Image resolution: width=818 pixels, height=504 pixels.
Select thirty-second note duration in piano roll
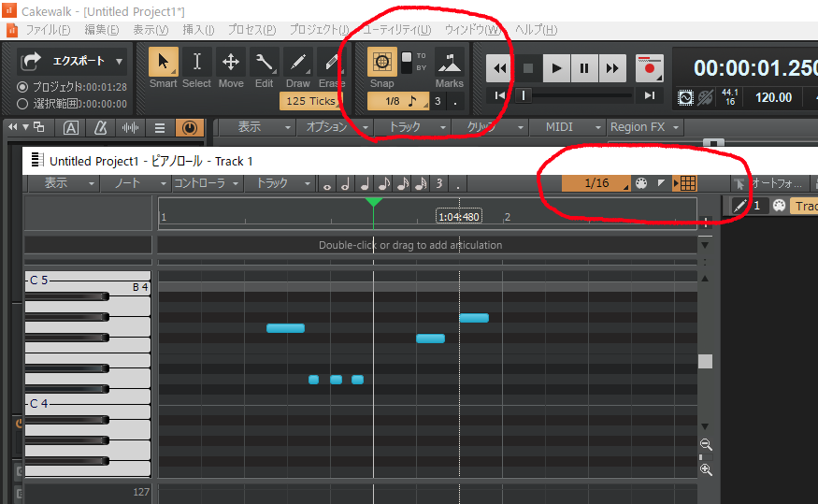tap(421, 183)
